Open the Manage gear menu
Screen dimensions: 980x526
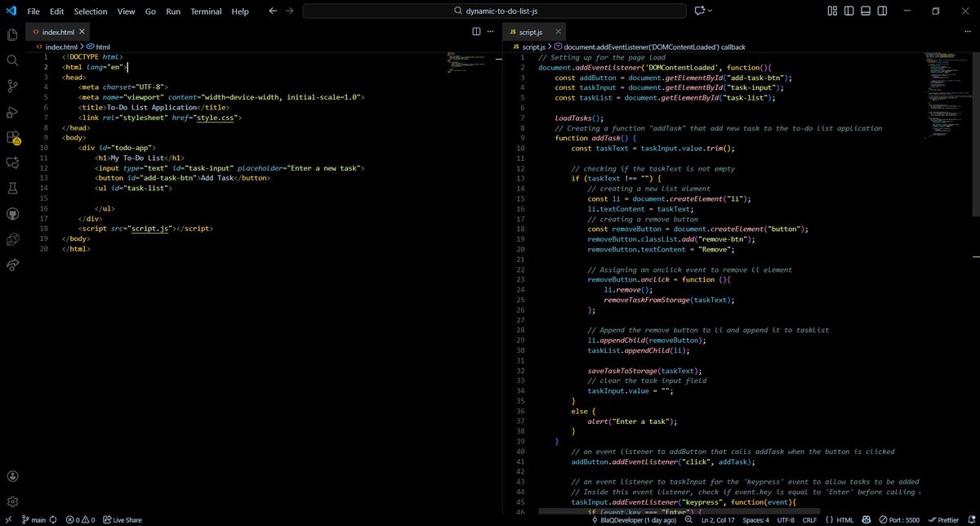[12, 501]
